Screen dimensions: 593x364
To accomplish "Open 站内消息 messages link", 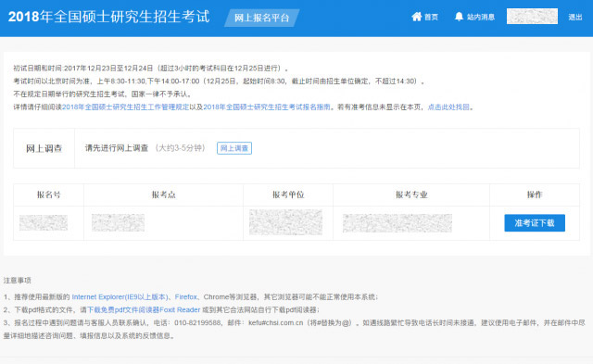I will click(x=480, y=17).
